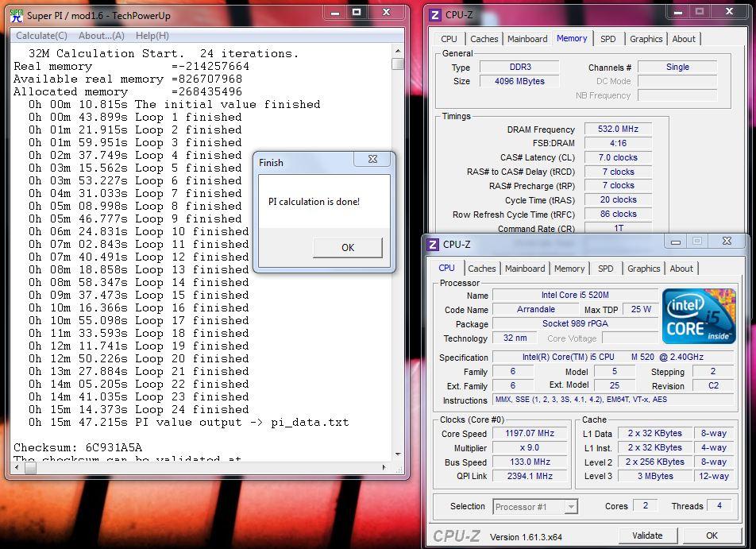The width and height of the screenshot is (756, 549).
Task: Click the Code Name value Arrandale
Action: [536, 309]
